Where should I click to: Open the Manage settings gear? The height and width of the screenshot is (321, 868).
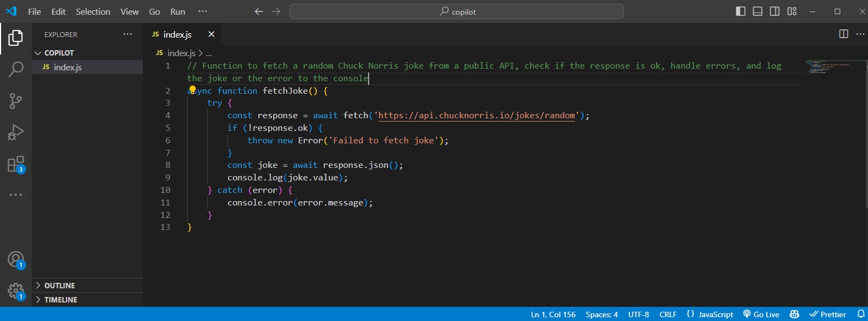click(x=16, y=291)
